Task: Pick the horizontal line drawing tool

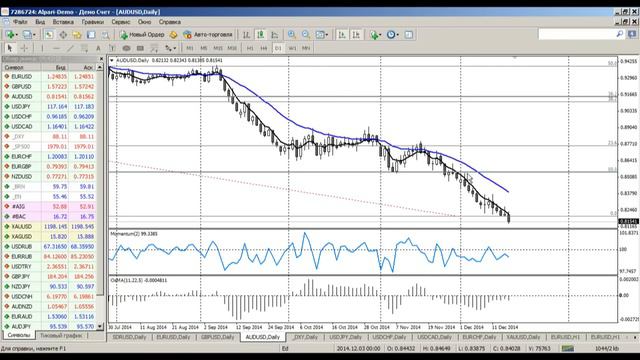Action: [x=56, y=48]
